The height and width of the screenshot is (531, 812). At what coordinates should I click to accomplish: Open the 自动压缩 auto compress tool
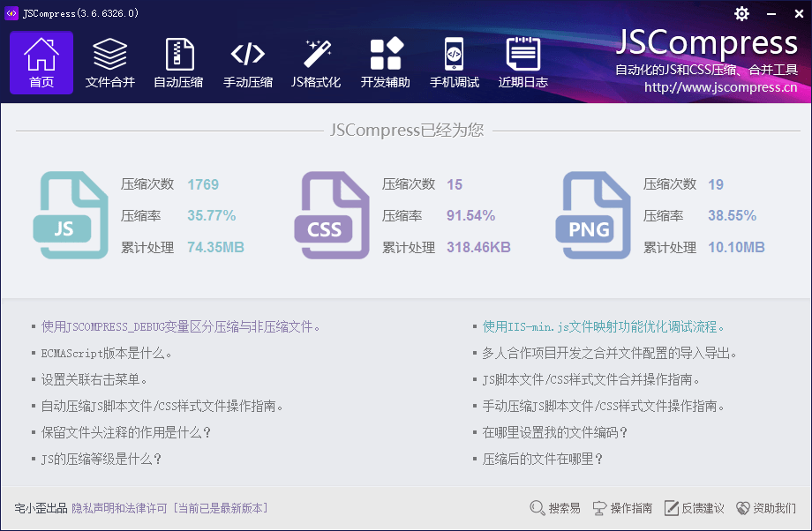point(178,63)
